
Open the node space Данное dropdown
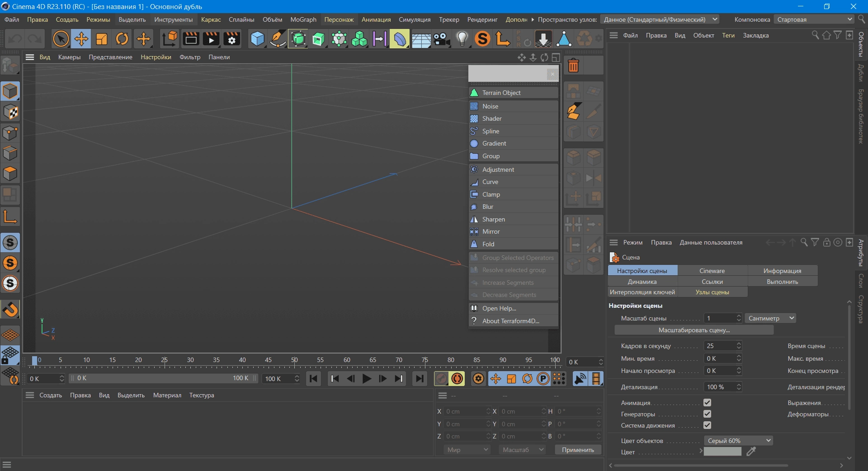click(660, 19)
